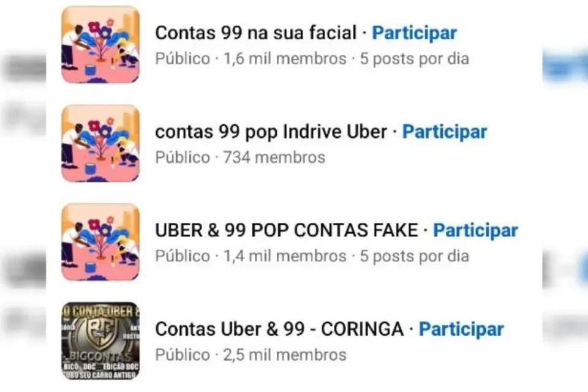This screenshot has height=392, width=588.
Task: Click the 'Público' label under 'contas 99 pop Indrive Uber'
Action: [x=183, y=157]
